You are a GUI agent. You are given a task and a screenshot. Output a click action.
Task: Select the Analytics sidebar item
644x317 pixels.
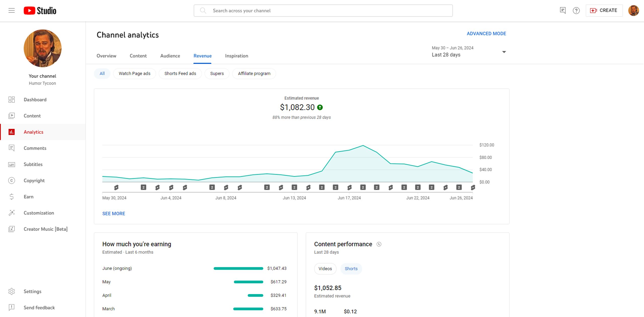pyautogui.click(x=43, y=132)
